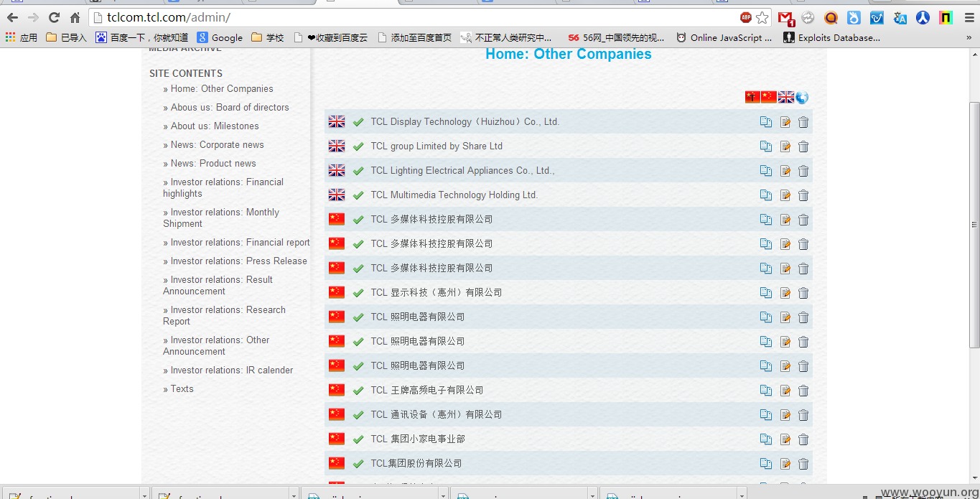Toggle green check for TCL 显示科技（惠州）有限公司

coord(358,293)
